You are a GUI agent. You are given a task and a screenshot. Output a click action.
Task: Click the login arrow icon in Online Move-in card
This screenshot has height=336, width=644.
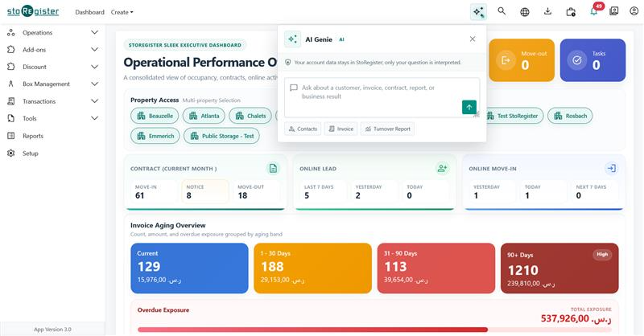(x=612, y=168)
